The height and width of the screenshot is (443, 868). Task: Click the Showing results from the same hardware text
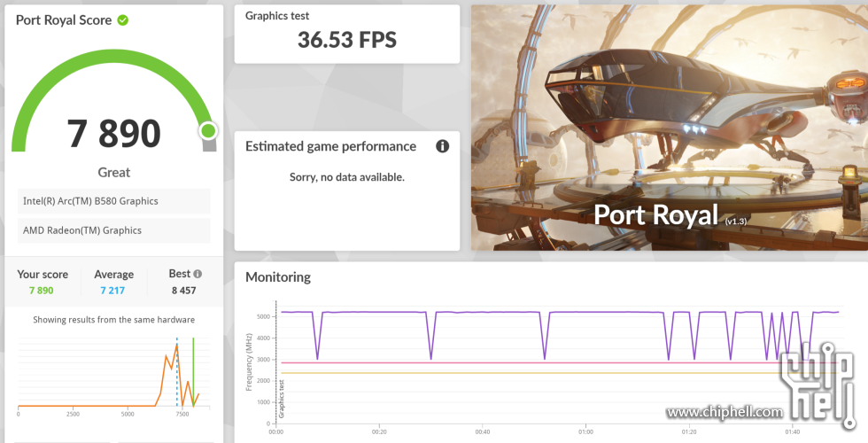point(114,320)
